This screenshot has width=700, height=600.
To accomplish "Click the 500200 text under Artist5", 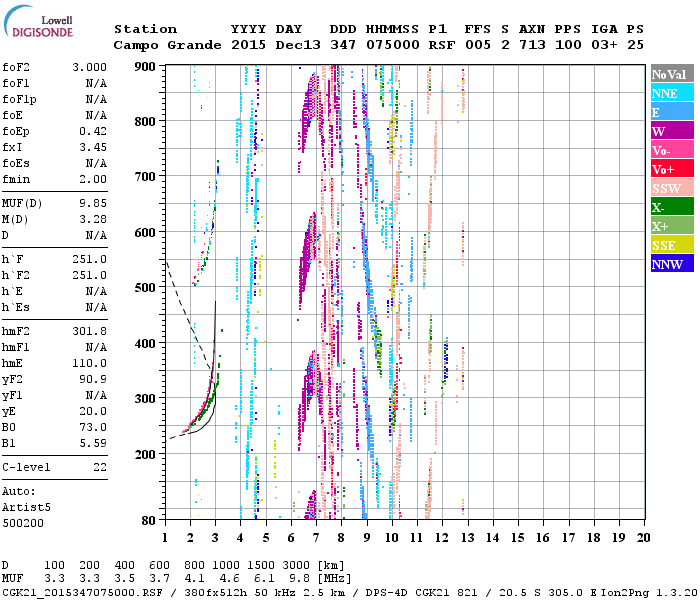I will click(x=23, y=523).
